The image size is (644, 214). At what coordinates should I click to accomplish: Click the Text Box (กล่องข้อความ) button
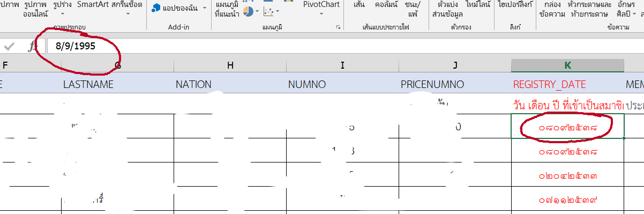[552, 10]
